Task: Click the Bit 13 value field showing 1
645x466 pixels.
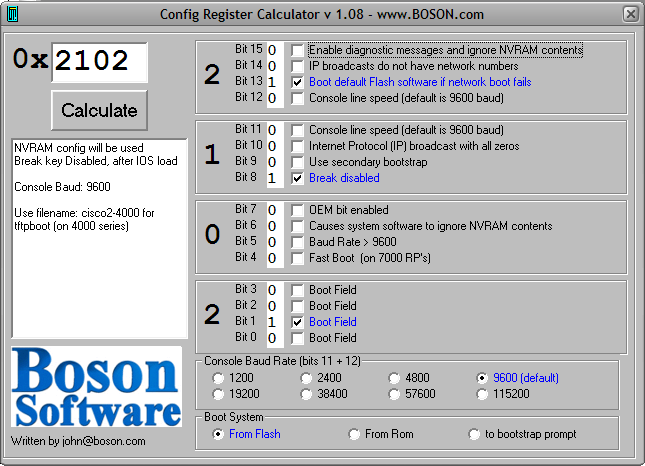Action: point(274,82)
